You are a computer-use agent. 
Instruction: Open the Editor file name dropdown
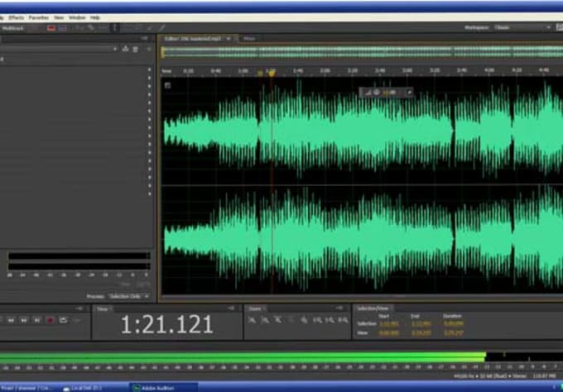point(229,39)
